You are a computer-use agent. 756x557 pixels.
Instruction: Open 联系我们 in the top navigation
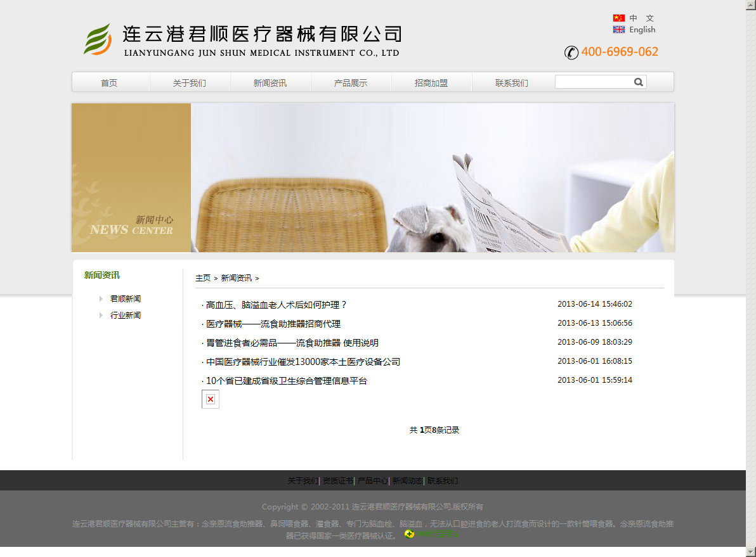click(512, 83)
